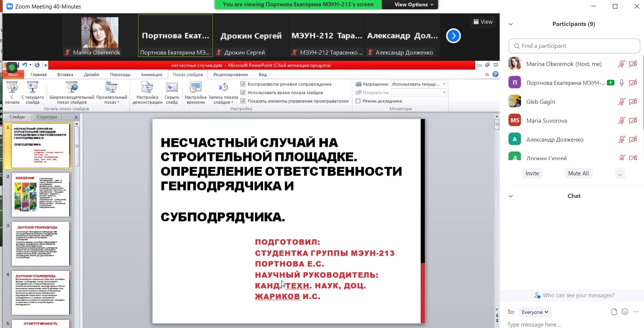
Task: Click Александр Долженко muted microphone icon
Action: tap(621, 139)
